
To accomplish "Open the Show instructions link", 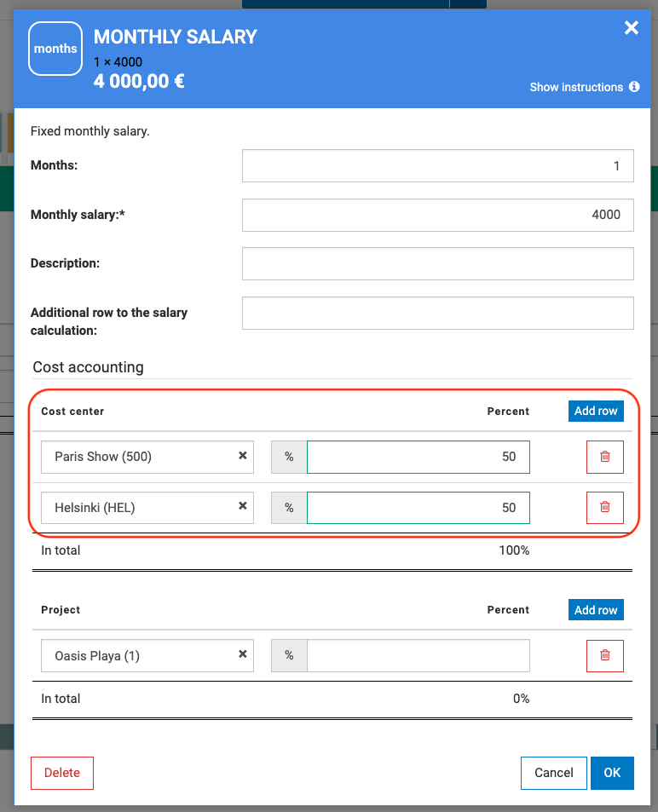I will (576, 87).
